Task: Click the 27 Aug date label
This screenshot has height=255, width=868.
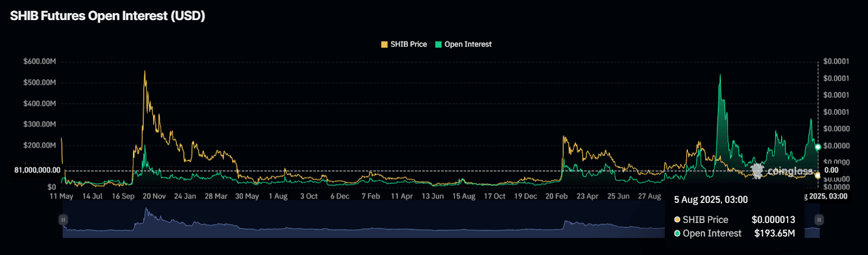Action: click(649, 196)
